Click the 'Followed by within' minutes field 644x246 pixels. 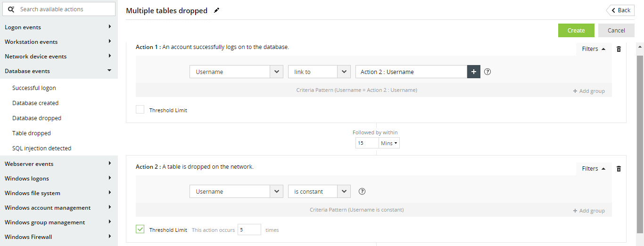pyautogui.click(x=367, y=143)
